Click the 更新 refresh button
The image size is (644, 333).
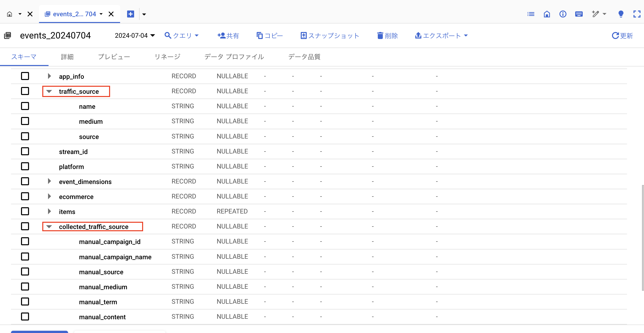[622, 35]
